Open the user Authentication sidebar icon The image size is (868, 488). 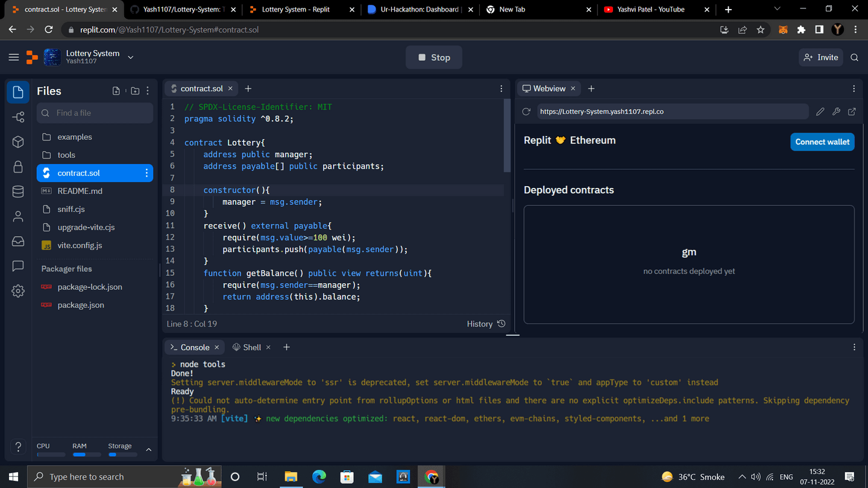coord(18,216)
